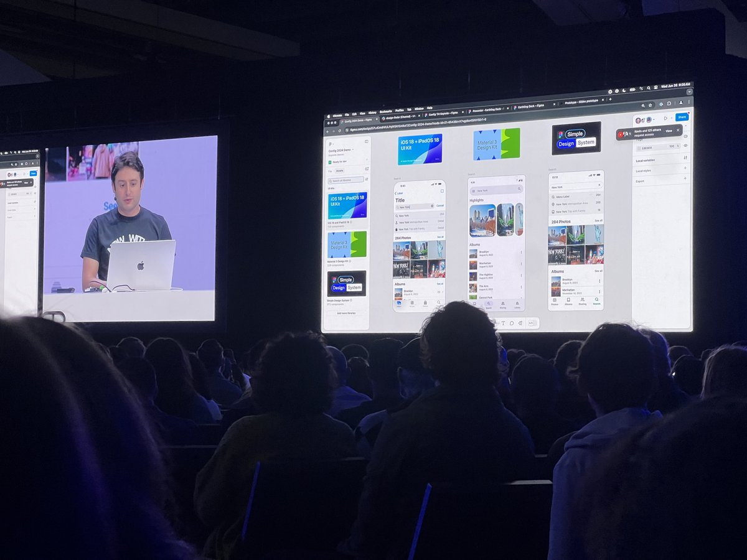Open macOS Spotlight search icon
This screenshot has width=747, height=560.
pos(649,88)
